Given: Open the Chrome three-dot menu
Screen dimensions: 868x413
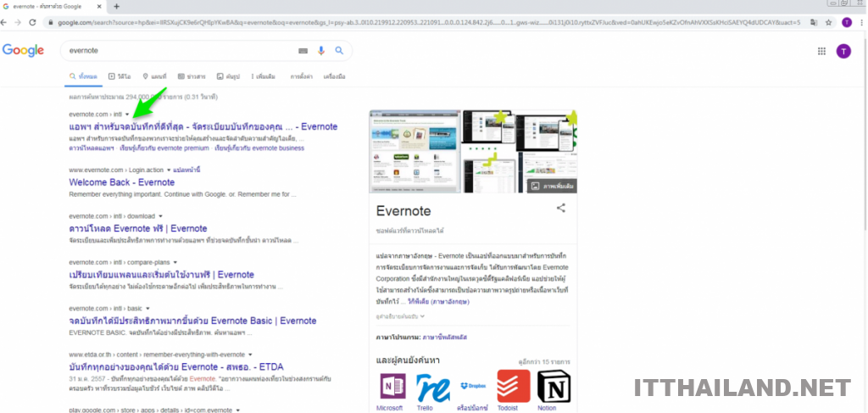Looking at the screenshot, I should pyautogui.click(x=861, y=23).
